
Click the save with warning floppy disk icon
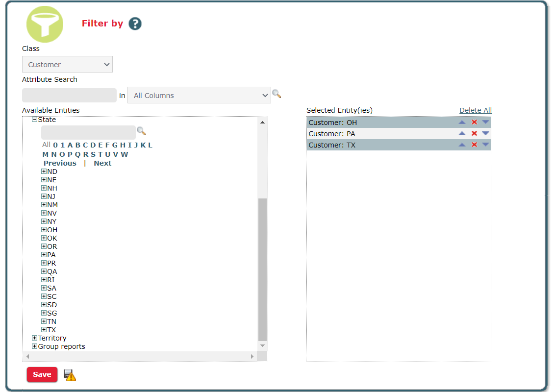tap(70, 375)
